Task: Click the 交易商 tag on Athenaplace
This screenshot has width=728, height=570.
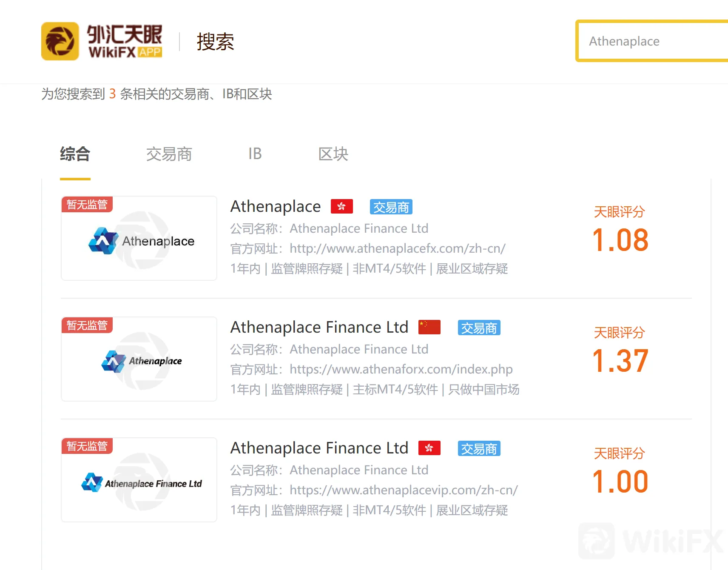Action: pos(391,207)
